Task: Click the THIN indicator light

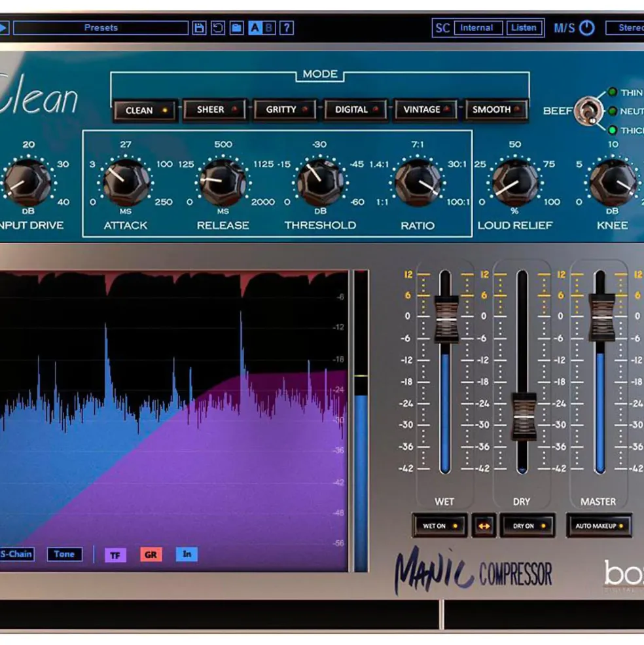Action: tap(613, 92)
